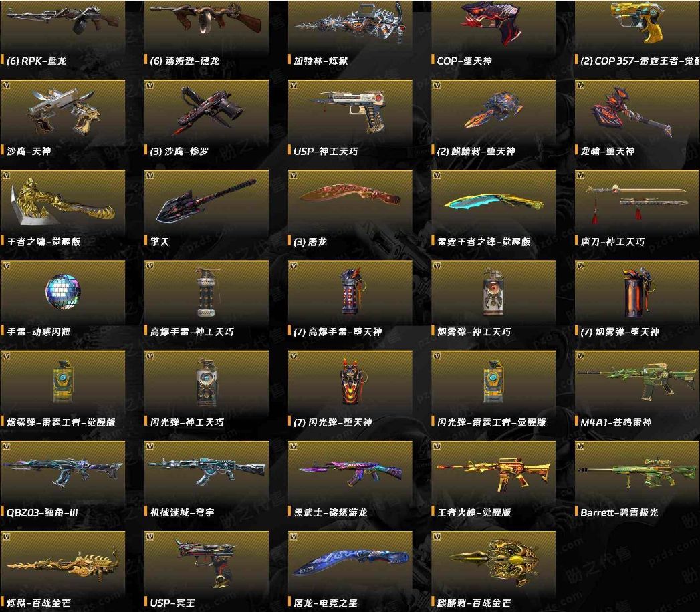This screenshot has height=612, width=700.
Task: Select the 王者之啸-觉醒版 golden axe
Action: [63, 202]
